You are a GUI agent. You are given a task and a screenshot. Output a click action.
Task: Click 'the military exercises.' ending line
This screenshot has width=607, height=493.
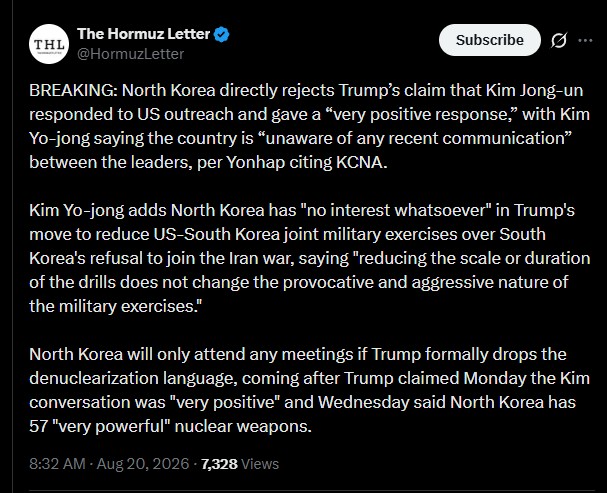(115, 306)
